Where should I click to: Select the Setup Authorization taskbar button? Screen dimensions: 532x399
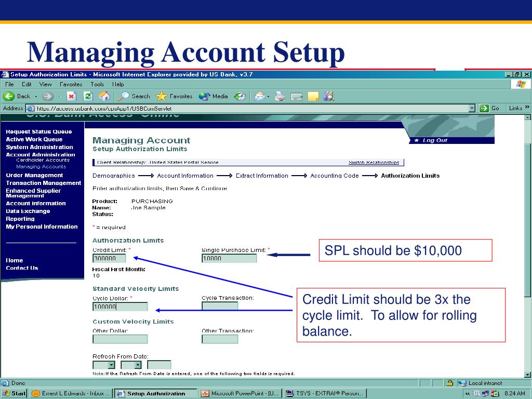click(x=156, y=394)
